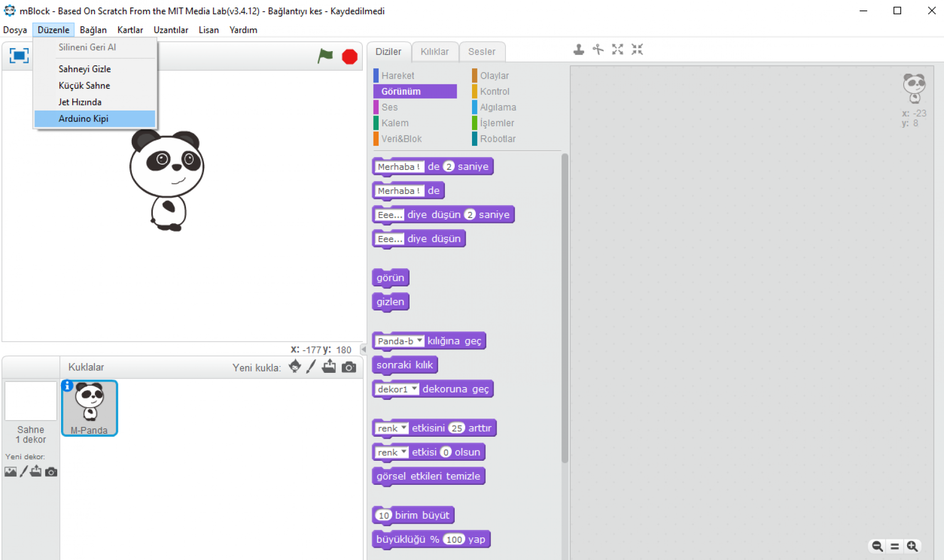Switch to the Kılıklar tab
This screenshot has height=560, width=944.
coord(435,52)
